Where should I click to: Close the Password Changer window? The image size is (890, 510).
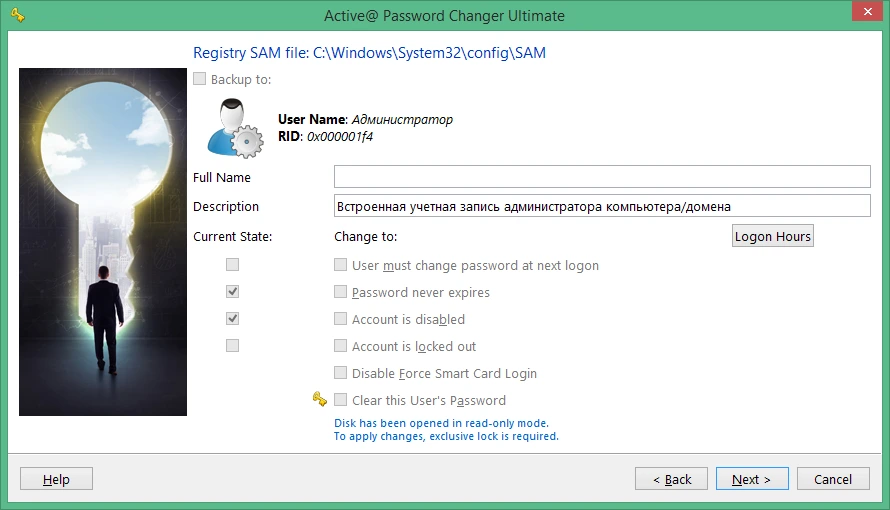point(867,11)
